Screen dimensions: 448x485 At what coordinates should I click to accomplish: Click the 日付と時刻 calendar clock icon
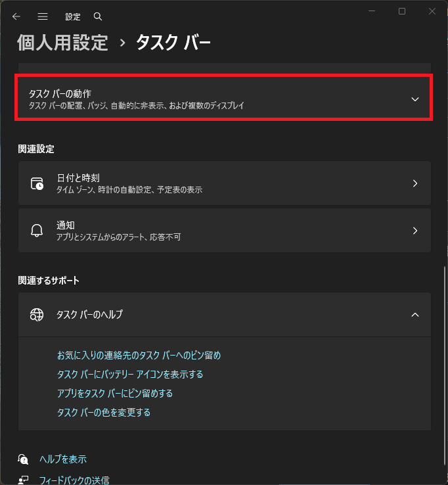37,183
